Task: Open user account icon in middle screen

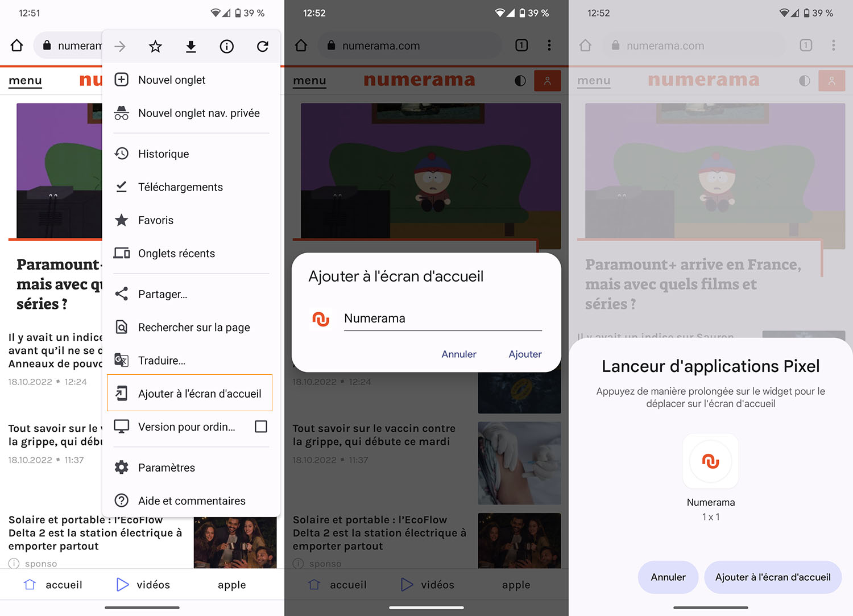Action: point(548,81)
